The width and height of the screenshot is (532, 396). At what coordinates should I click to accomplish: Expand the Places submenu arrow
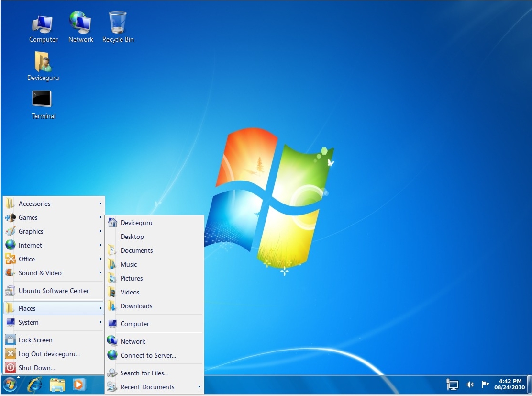[x=100, y=308]
